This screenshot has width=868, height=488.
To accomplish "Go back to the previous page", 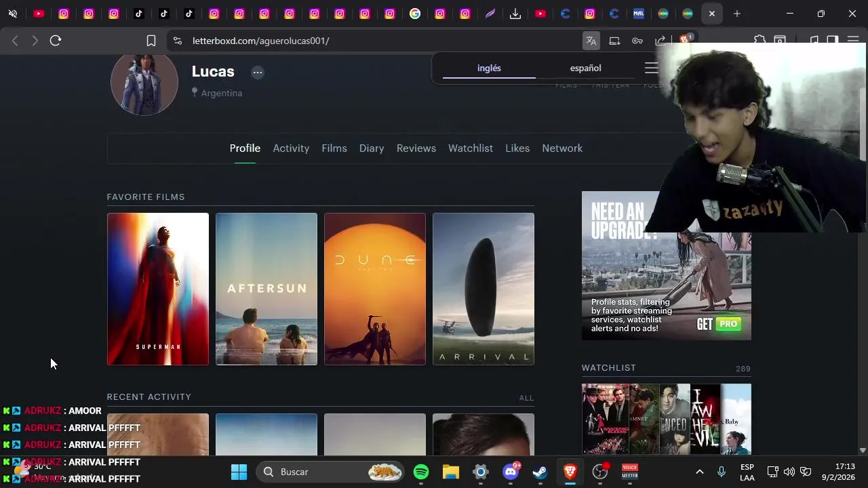I will pos(15,41).
